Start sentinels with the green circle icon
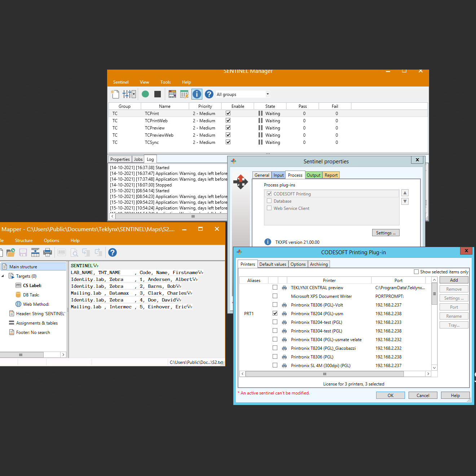Viewport: 476px width, 476px height. [x=145, y=94]
